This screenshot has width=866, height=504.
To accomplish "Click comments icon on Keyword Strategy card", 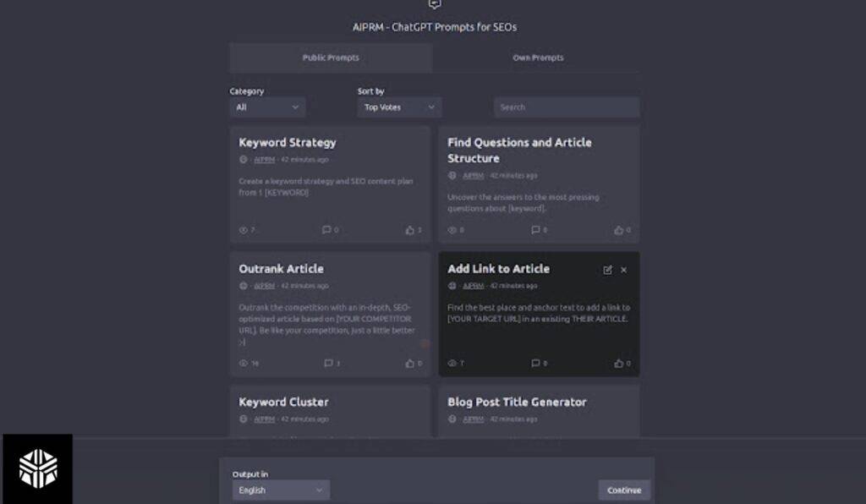I will pyautogui.click(x=326, y=230).
